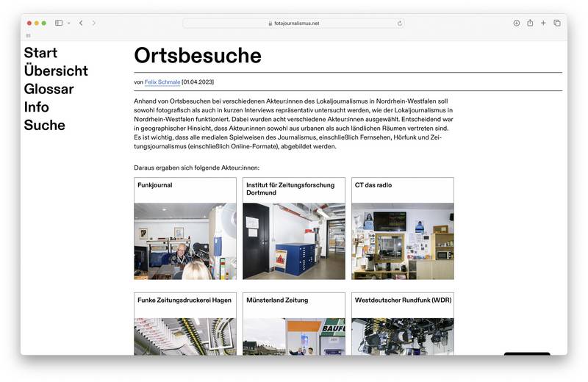Open the Funkjournal card title
588x382 pixels.
coord(155,185)
